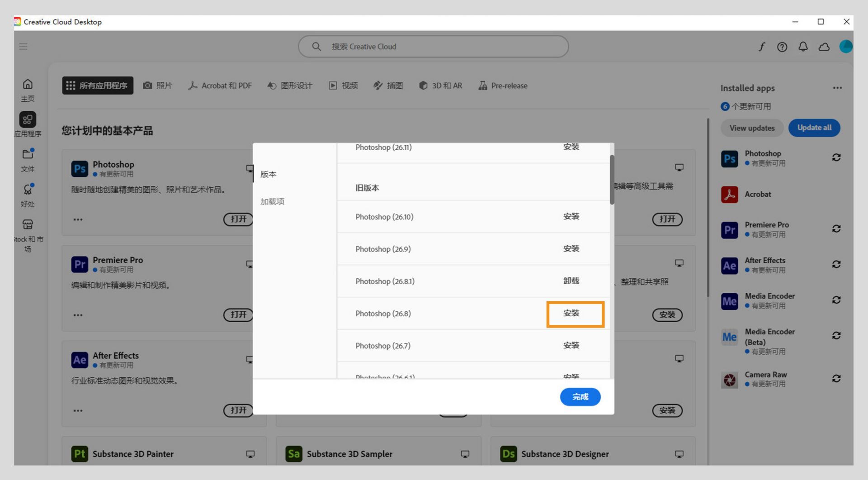Click the main apps page scrollbar

(x=708, y=208)
